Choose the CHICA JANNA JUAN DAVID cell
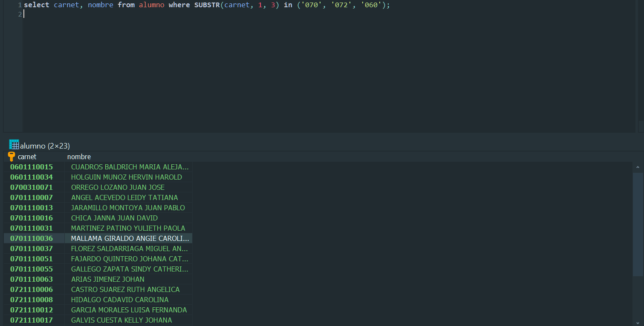This screenshot has width=644, height=326. [x=114, y=218]
